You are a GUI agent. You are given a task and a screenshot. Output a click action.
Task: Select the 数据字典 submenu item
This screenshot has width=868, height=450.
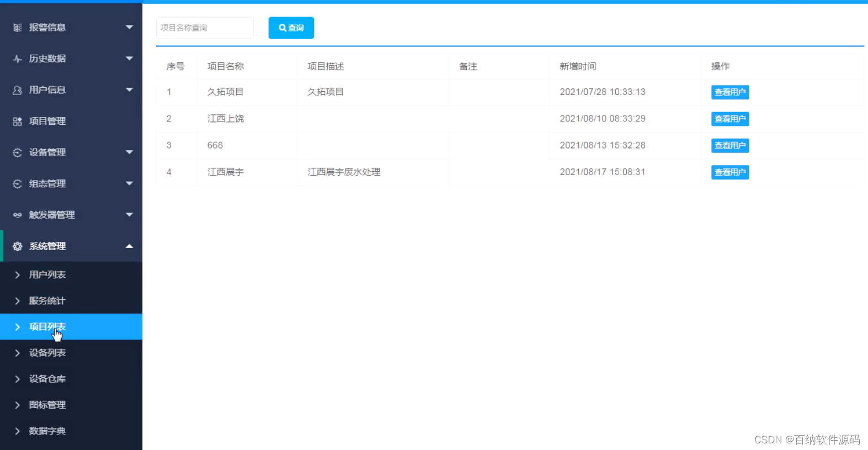coord(47,431)
